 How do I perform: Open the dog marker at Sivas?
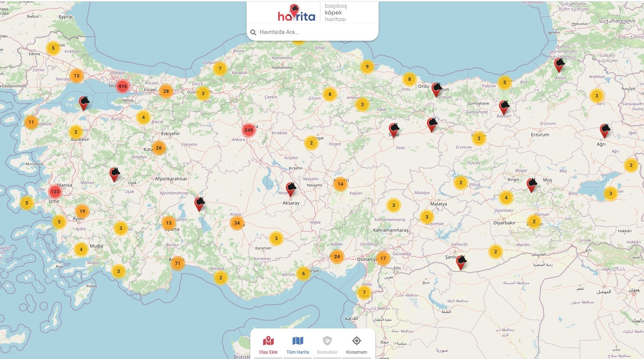(394, 129)
